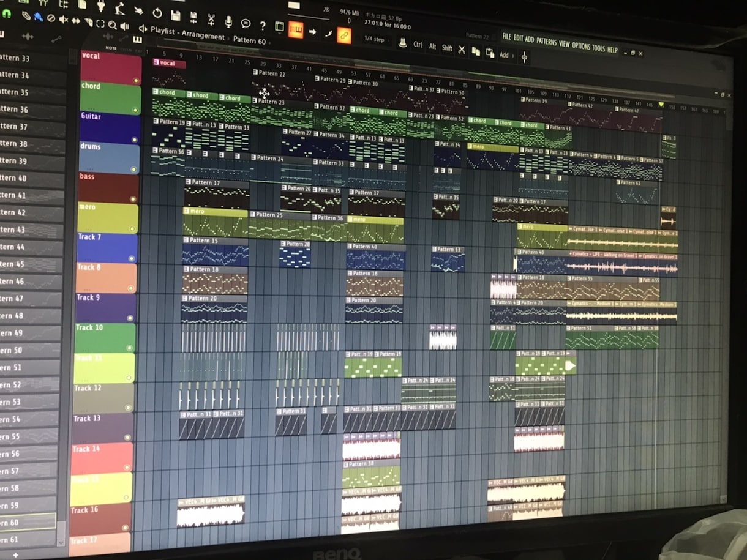The height and width of the screenshot is (560, 747).
Task: Click the Copy icon
Action: coord(476,51)
